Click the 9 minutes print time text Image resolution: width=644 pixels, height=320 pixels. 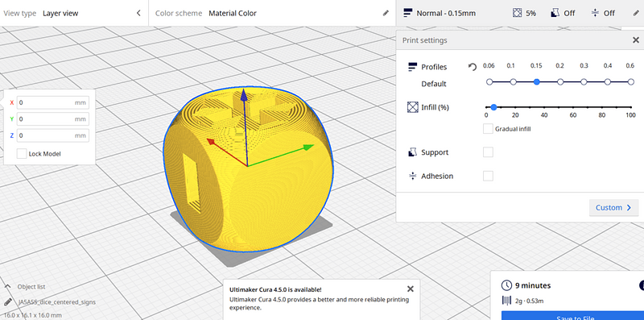(x=533, y=285)
